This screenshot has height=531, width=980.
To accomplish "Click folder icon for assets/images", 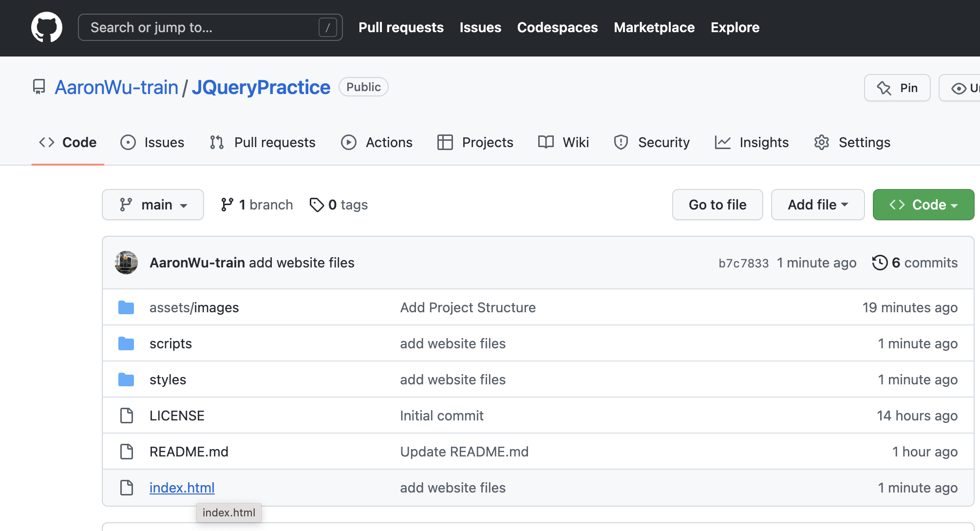I will (x=126, y=307).
